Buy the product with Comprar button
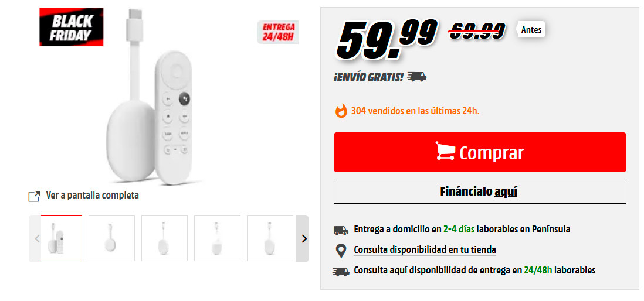 (x=480, y=152)
